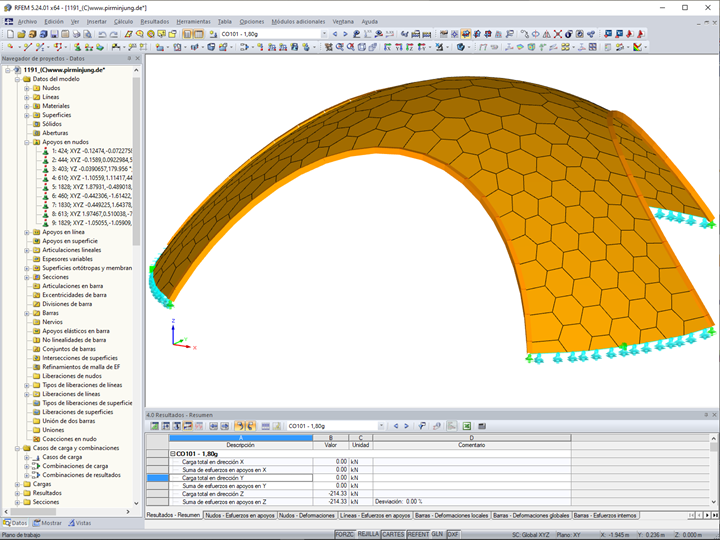The width and height of the screenshot is (720, 540).
Task: Open load case dropdown in top toolbar
Action: point(324,34)
